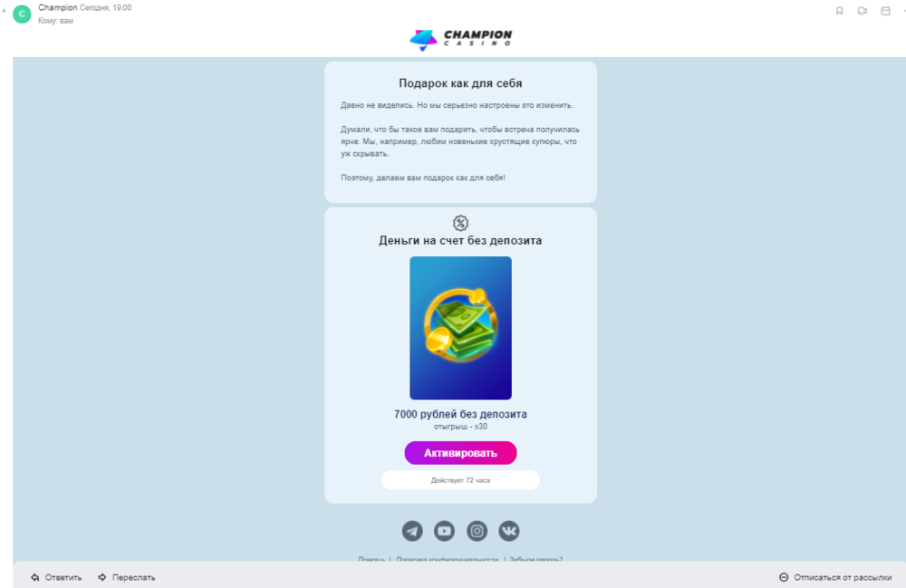Image resolution: width=906 pixels, height=588 pixels.
Task: Click the forward arrow icon
Action: tap(102, 577)
